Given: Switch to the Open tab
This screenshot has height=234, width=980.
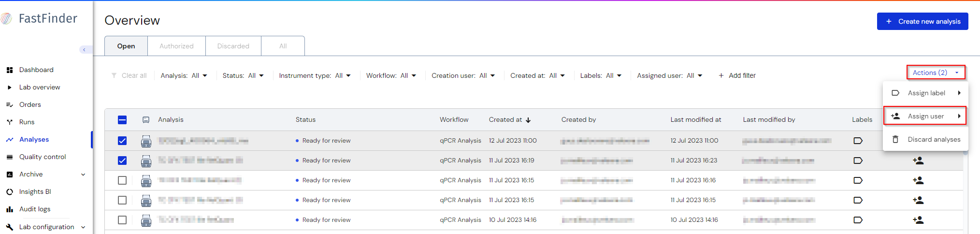Looking at the screenshot, I should 126,46.
